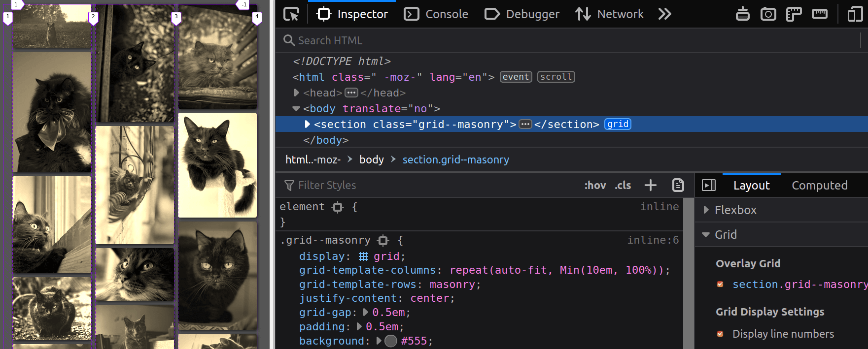Toggle Display line numbers checkbox
The width and height of the screenshot is (868, 349).
coord(720,334)
